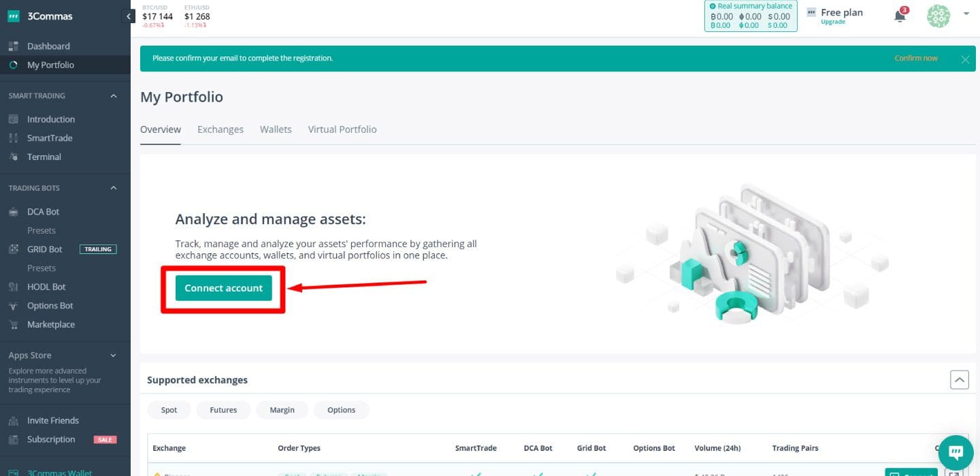The width and height of the screenshot is (980, 476).
Task: Open the live chat support bubble
Action: click(x=955, y=453)
